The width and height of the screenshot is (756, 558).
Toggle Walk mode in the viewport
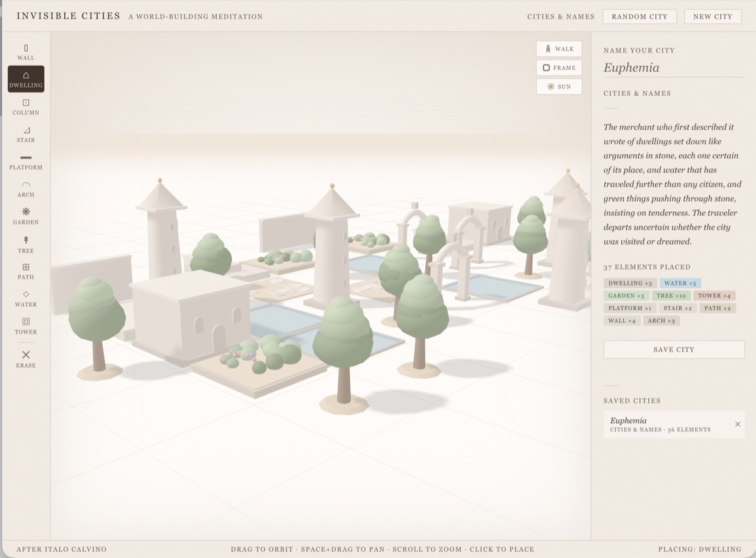pyautogui.click(x=559, y=49)
